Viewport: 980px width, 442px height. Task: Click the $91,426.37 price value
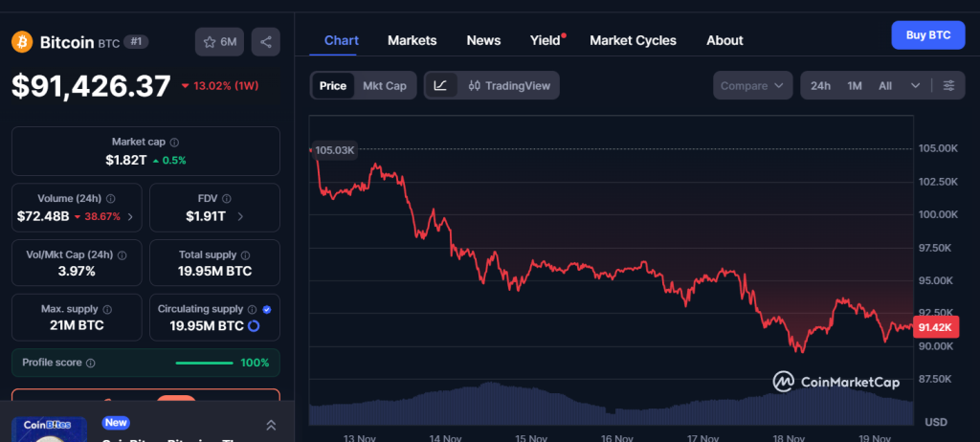pos(91,86)
